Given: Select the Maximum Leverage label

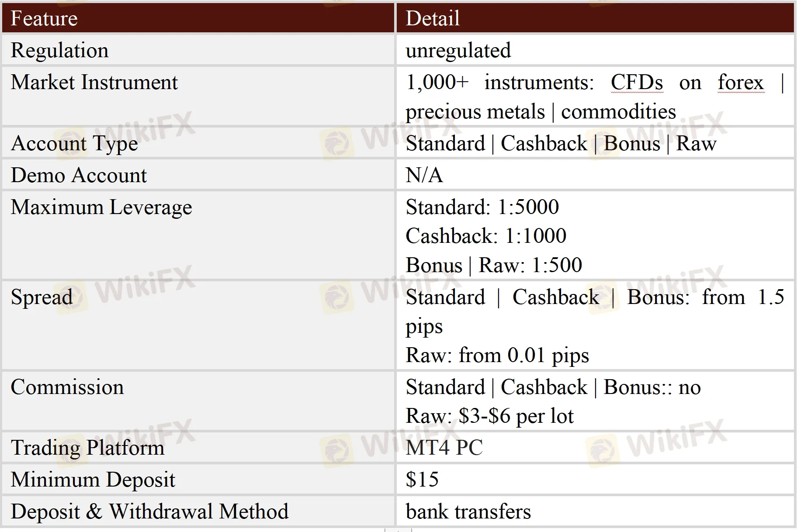Looking at the screenshot, I should (x=101, y=207).
